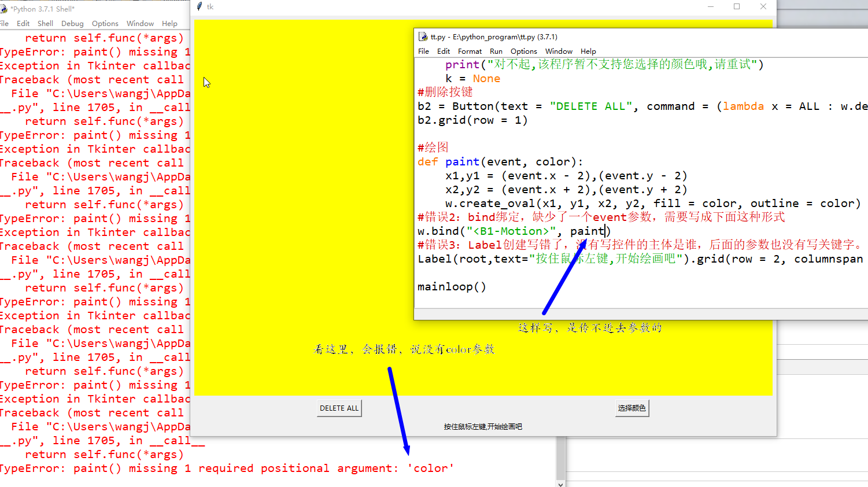The height and width of the screenshot is (487, 868).
Task: Open Help menu in tt.py editor
Action: point(588,51)
